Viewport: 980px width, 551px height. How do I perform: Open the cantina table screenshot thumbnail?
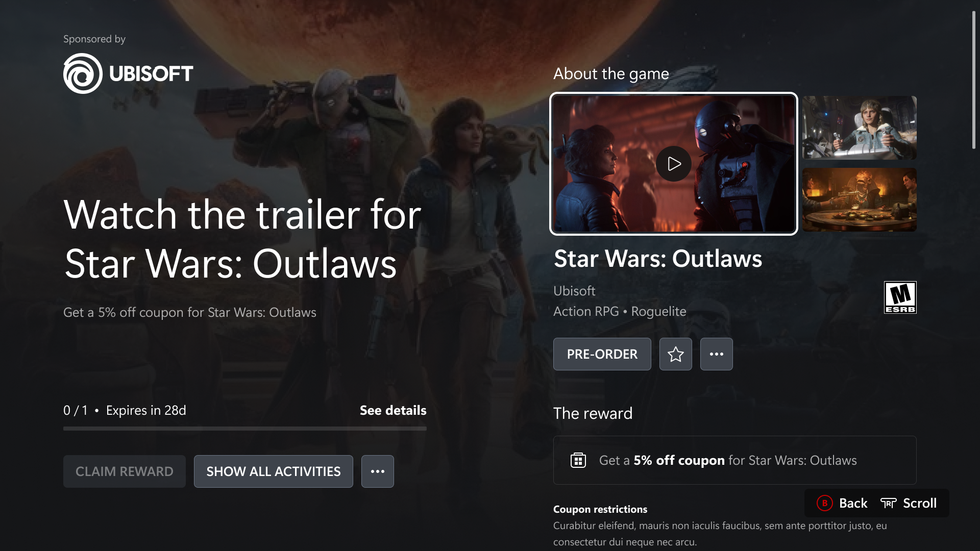[x=859, y=199]
